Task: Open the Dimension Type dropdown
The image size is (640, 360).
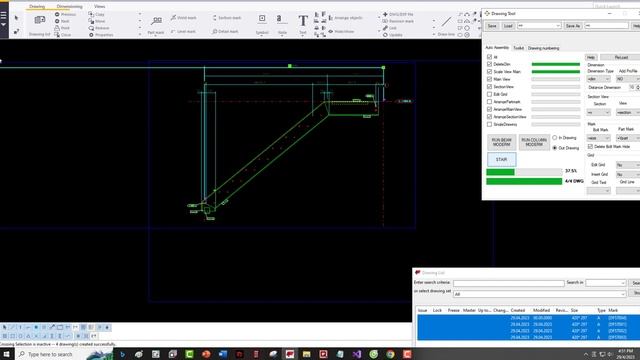Action: click(598, 79)
